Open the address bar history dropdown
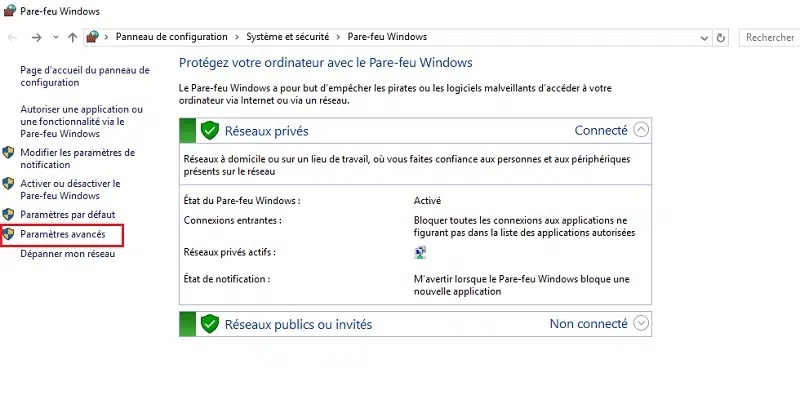 [x=705, y=38]
